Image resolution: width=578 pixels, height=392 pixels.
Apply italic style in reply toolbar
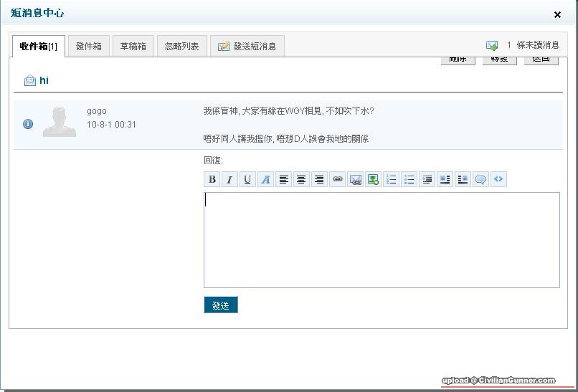(x=229, y=179)
